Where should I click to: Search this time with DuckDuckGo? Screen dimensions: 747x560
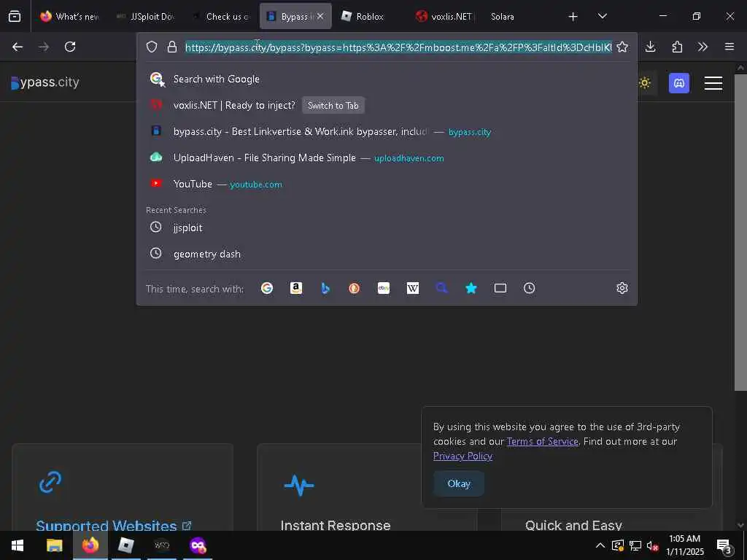[x=354, y=288]
